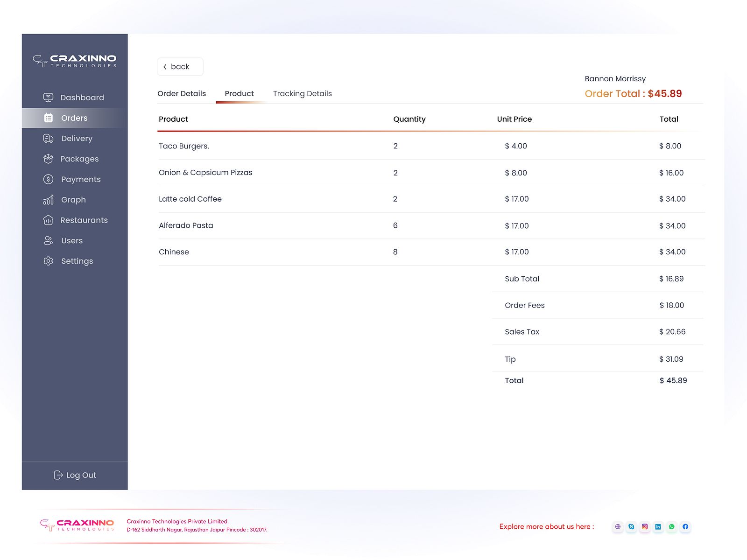Click the Tip label
747x560 pixels.
(x=510, y=359)
